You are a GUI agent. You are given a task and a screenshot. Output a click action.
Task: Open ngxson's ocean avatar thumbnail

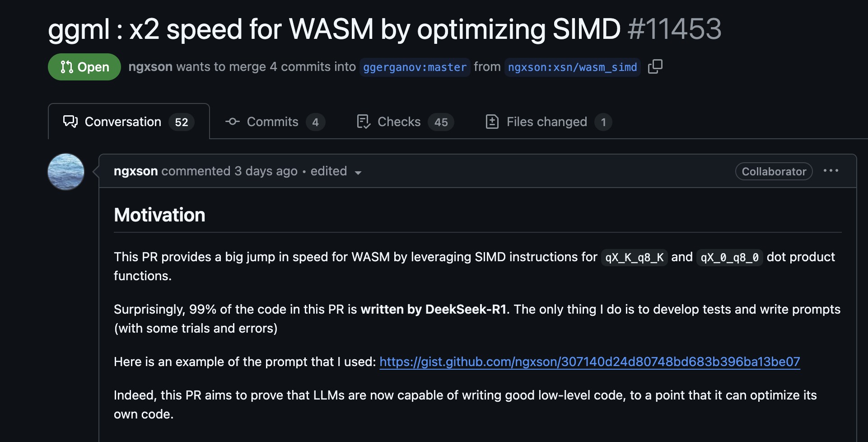pyautogui.click(x=66, y=172)
